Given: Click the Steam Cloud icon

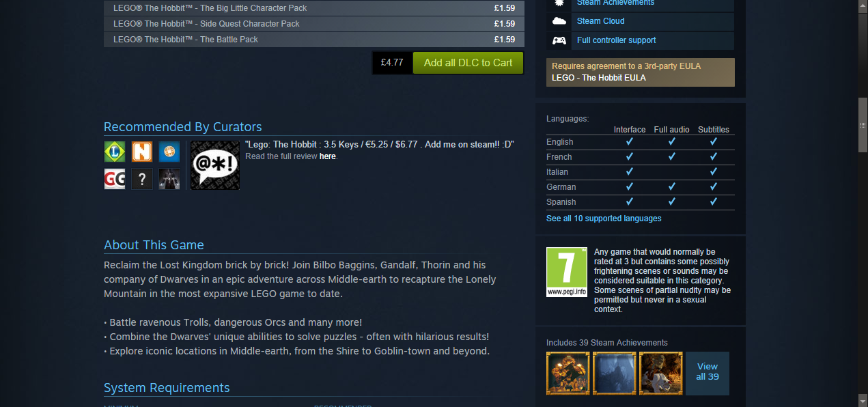Looking at the screenshot, I should [x=559, y=21].
